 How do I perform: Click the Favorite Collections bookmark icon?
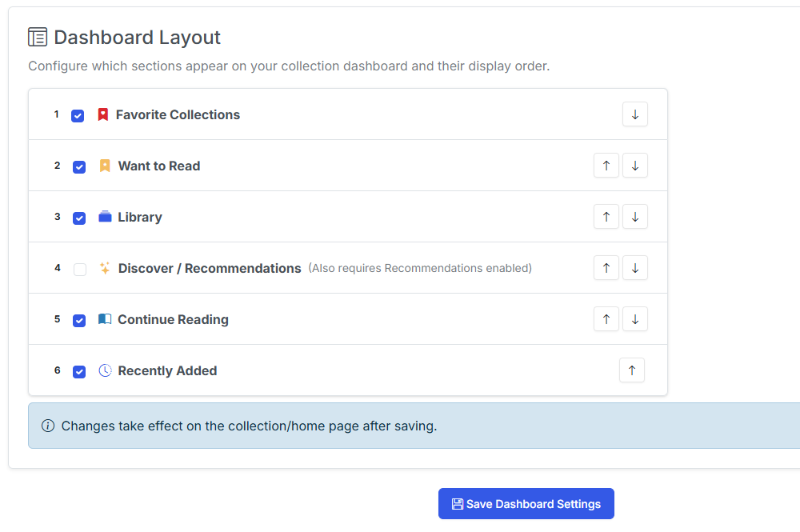pos(102,114)
